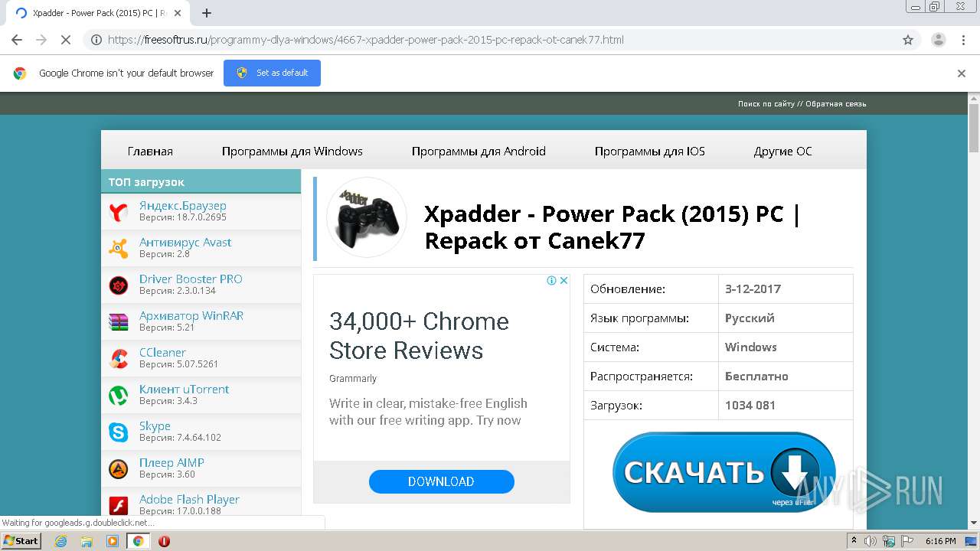Click the Yandex Browser icon in sidebar
The image size is (980, 551).
[x=118, y=212]
